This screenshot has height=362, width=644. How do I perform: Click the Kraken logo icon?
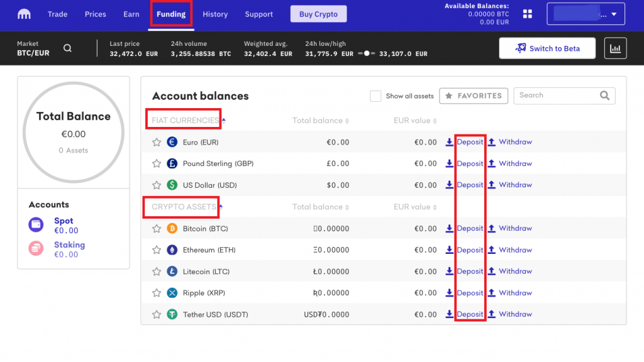[x=25, y=14]
